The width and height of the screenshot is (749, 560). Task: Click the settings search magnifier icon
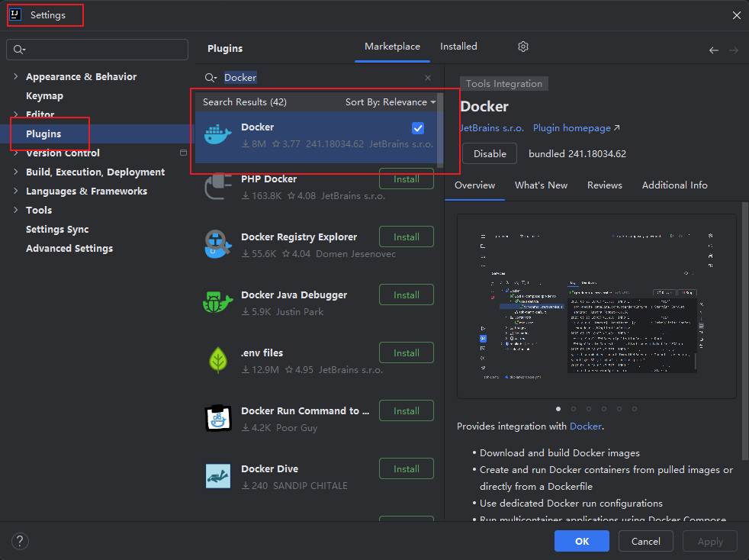(19, 50)
